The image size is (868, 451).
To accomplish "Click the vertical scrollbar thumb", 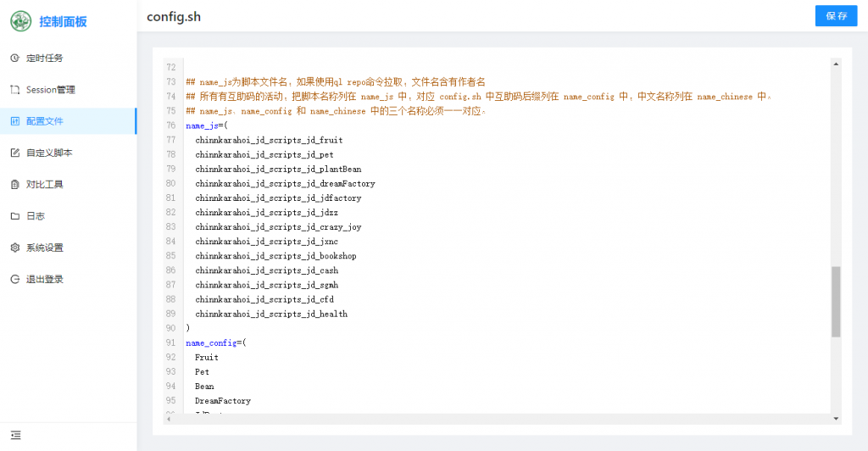I will pos(836,301).
